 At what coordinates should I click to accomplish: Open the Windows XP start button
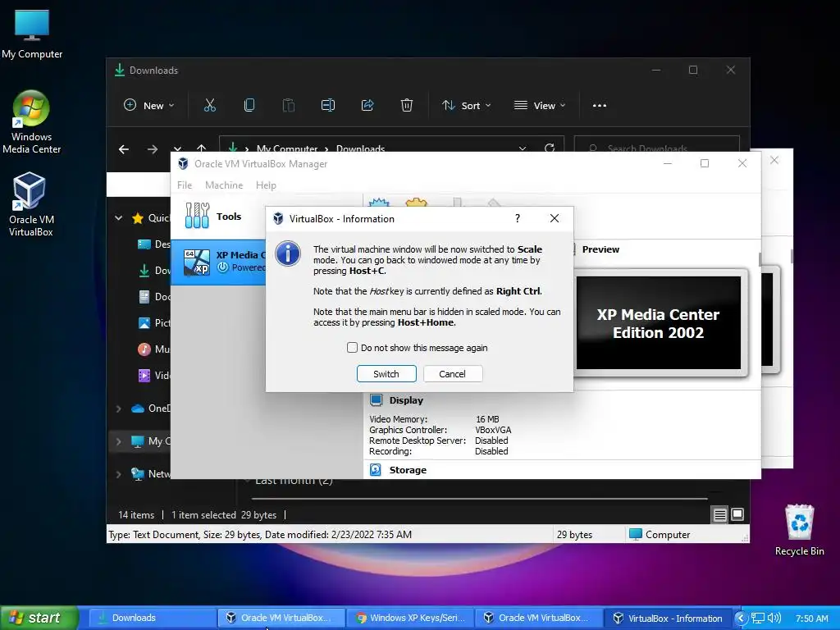[x=39, y=618]
